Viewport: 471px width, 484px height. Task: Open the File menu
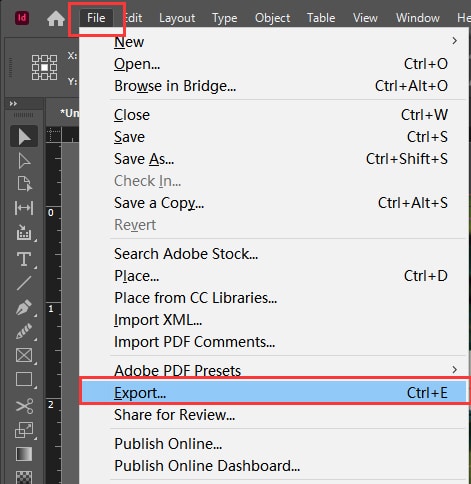(x=96, y=18)
